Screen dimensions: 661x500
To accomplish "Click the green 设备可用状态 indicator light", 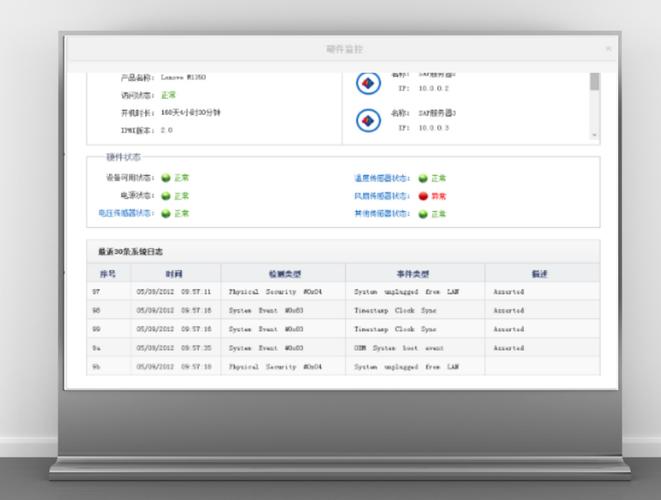I will (x=166, y=178).
